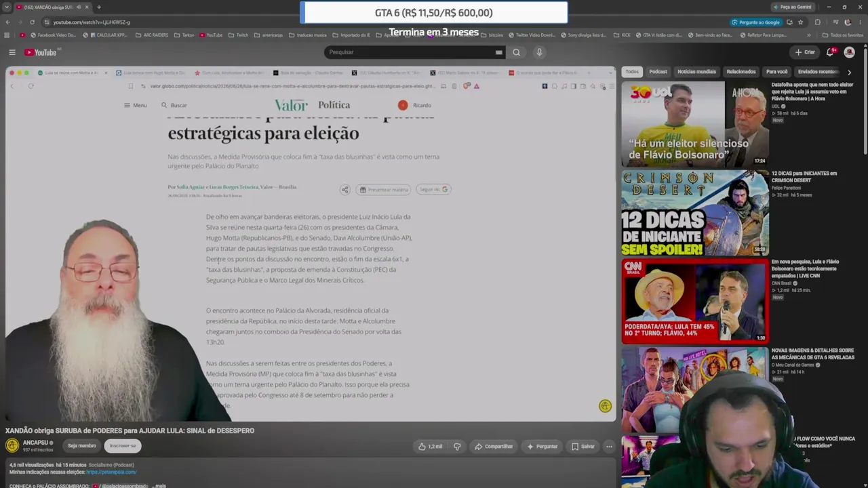Screen dimensions: 868x488
Task: Open the Apps grid in bookmarks bar
Action: 7,35
